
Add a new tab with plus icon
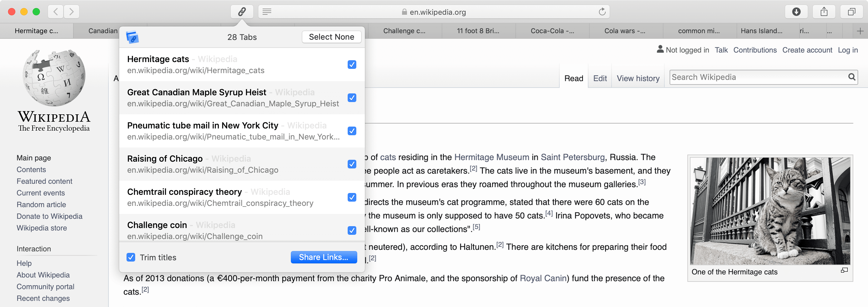tap(860, 31)
